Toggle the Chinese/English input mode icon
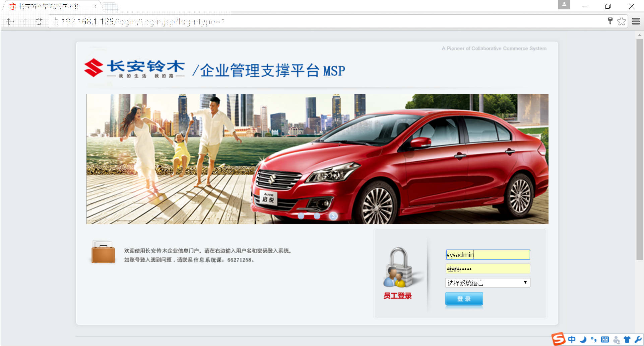 click(572, 339)
